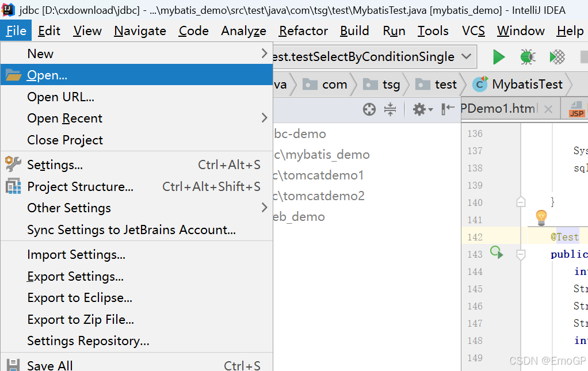Viewport: 588px width, 371px height.
Task: Select Sync Settings to JetBrains Account
Action: pyautogui.click(x=136, y=230)
